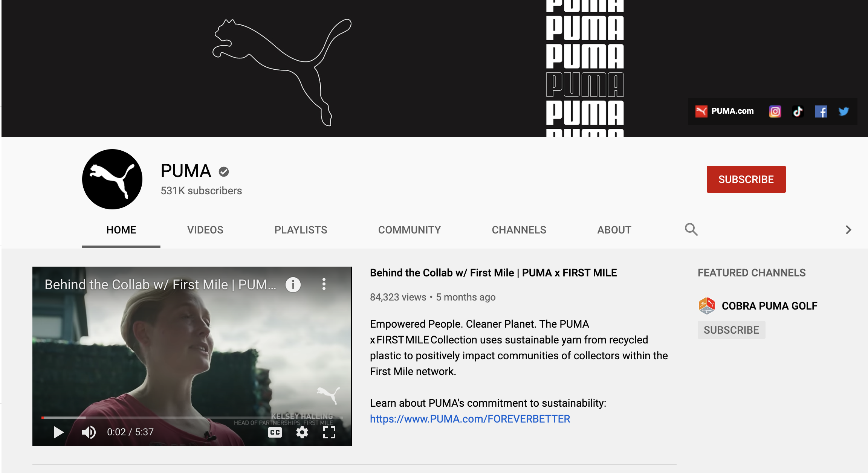868x473 pixels.
Task: Mute the video with the speaker icon
Action: click(89, 432)
